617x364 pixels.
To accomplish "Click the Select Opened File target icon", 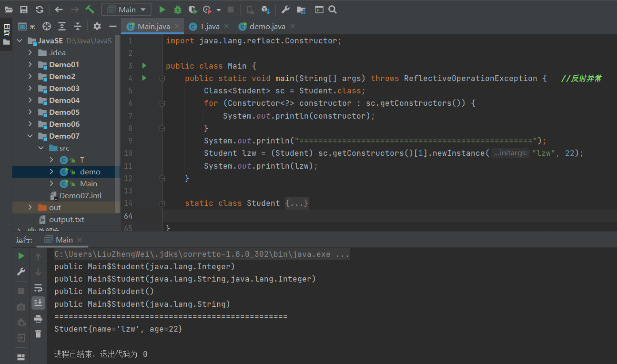I will 46,26.
